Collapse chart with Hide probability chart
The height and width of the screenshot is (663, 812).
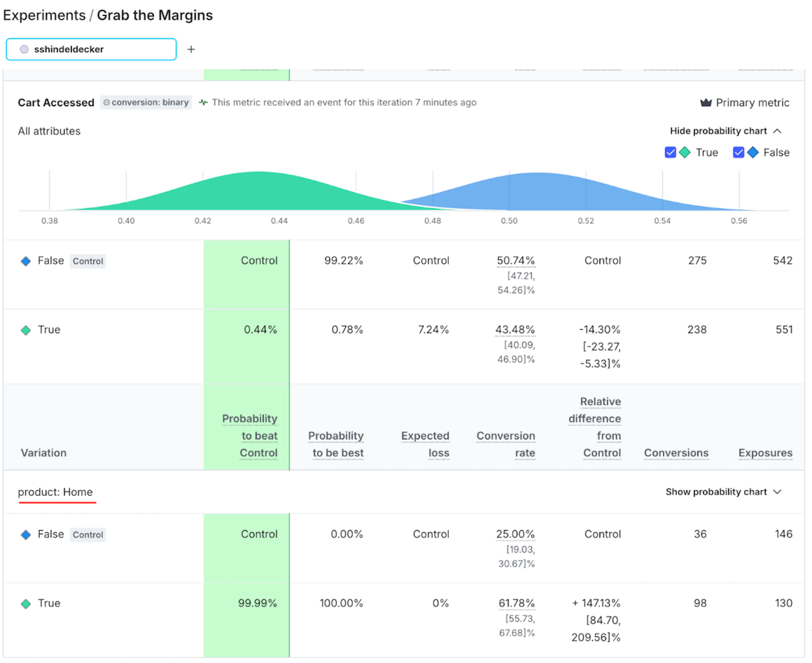coord(719,131)
